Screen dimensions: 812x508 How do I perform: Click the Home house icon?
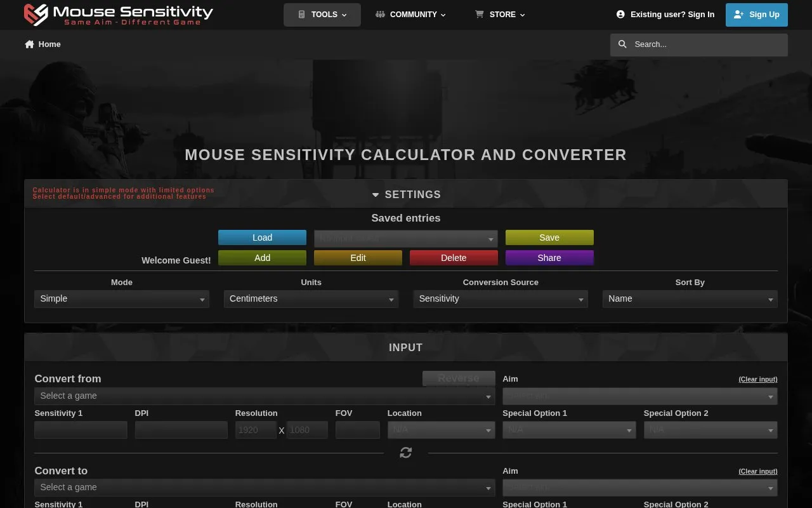(x=29, y=44)
